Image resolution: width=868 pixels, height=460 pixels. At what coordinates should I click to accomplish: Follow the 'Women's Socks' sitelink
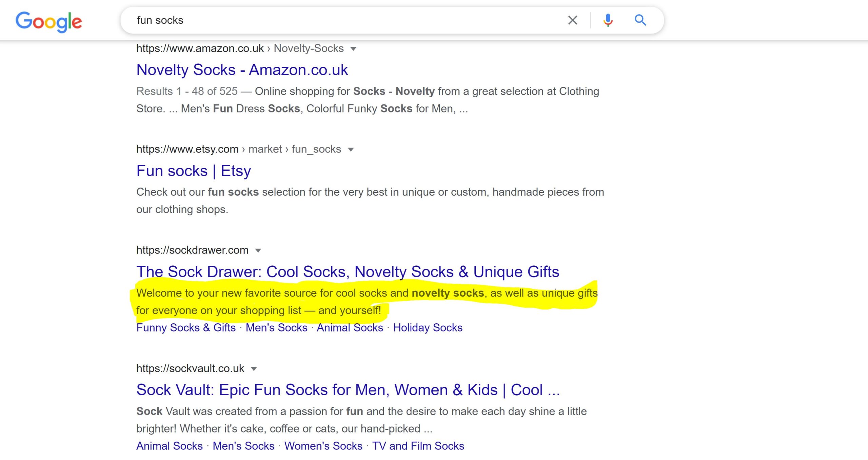pos(323,446)
